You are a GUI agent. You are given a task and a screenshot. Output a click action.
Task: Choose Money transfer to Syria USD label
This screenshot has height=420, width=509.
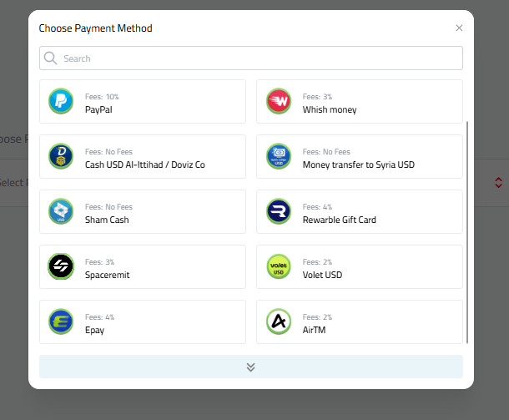(x=358, y=164)
